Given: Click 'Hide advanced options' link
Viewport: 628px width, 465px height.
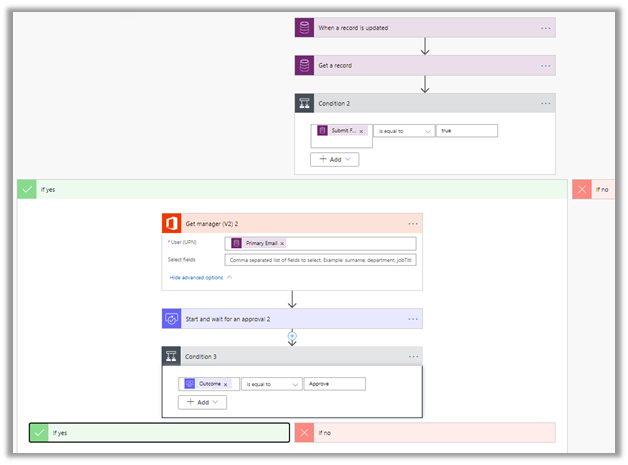Looking at the screenshot, I should [200, 277].
